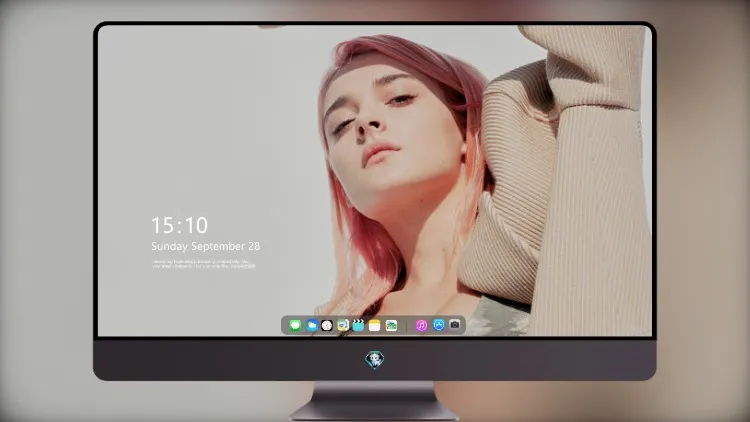Open the yellow Notes app in the dock
The height and width of the screenshot is (422, 750).
[375, 325]
